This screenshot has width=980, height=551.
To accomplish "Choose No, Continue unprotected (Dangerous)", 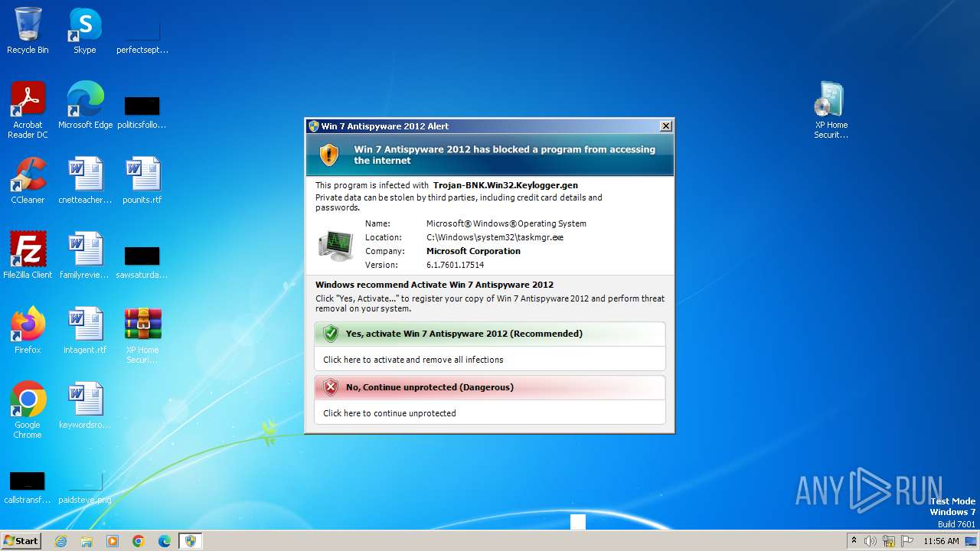I will coord(490,387).
